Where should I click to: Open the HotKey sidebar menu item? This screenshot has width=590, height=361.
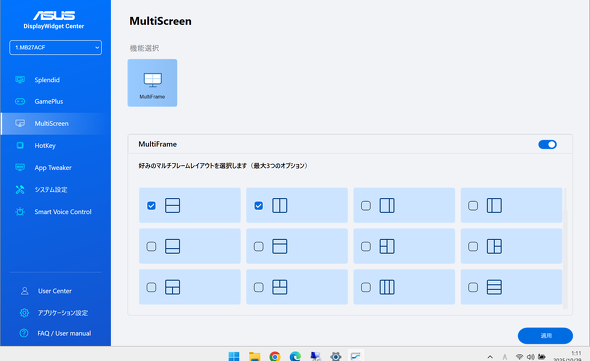[56, 145]
